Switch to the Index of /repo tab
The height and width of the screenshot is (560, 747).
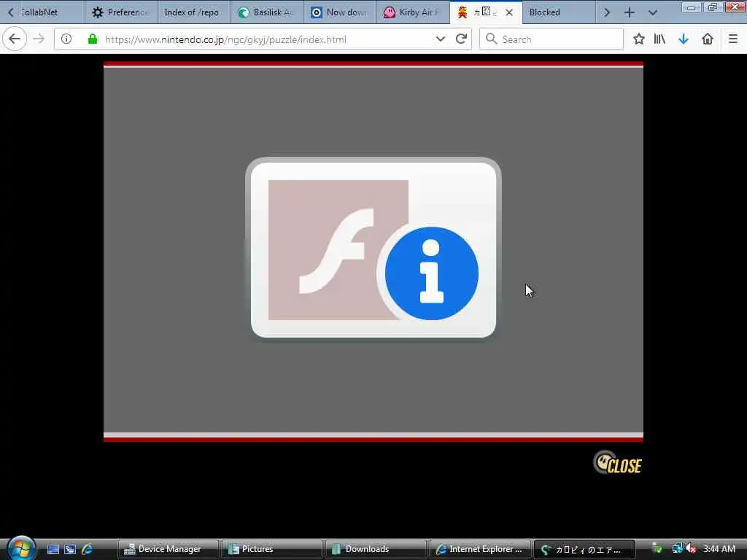point(194,12)
